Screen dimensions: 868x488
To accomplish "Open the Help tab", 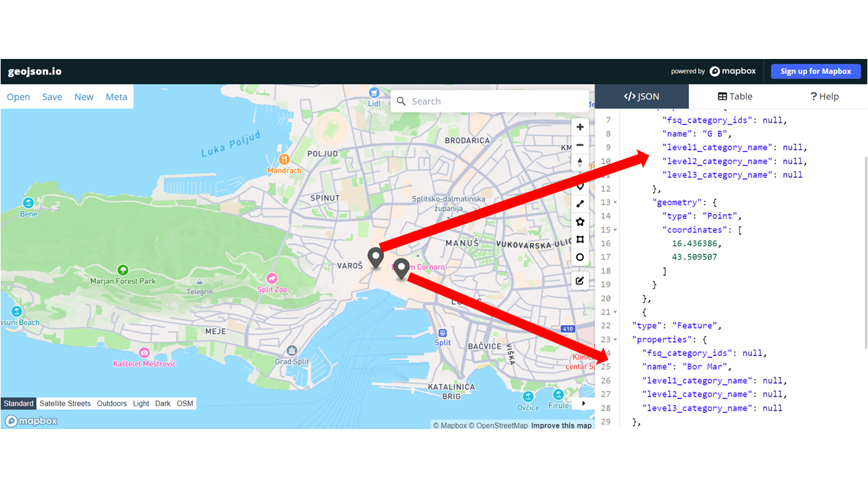I will point(825,96).
